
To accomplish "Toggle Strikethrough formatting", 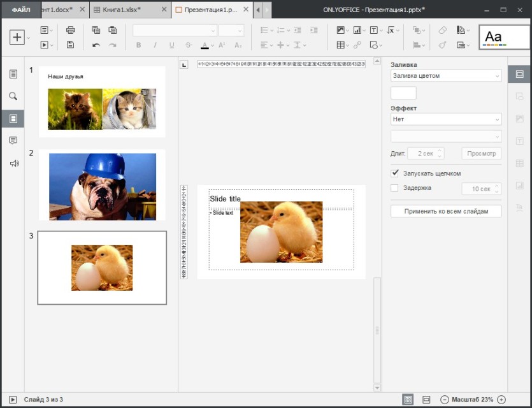I will [189, 45].
